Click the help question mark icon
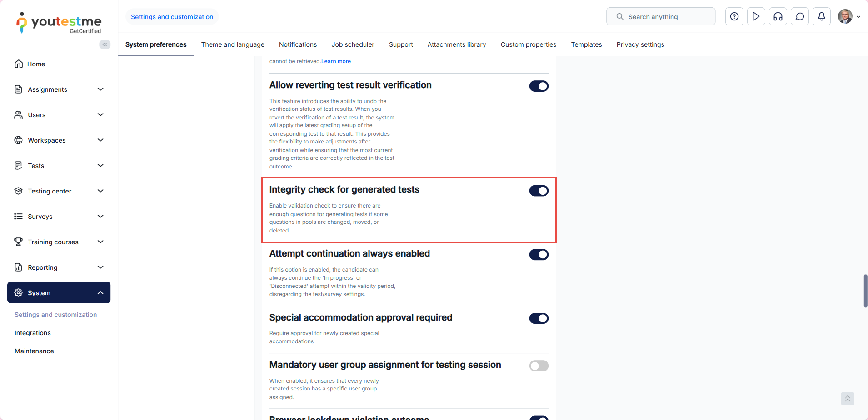 [734, 17]
